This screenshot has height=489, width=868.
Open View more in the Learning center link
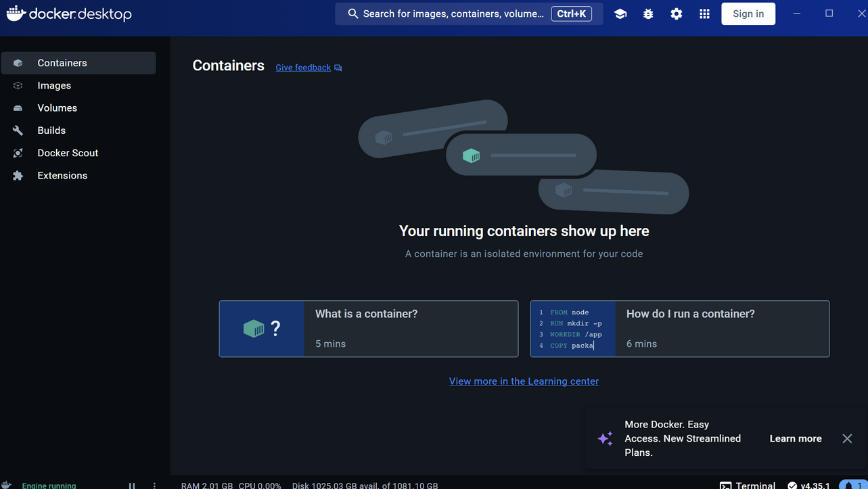tap(524, 381)
